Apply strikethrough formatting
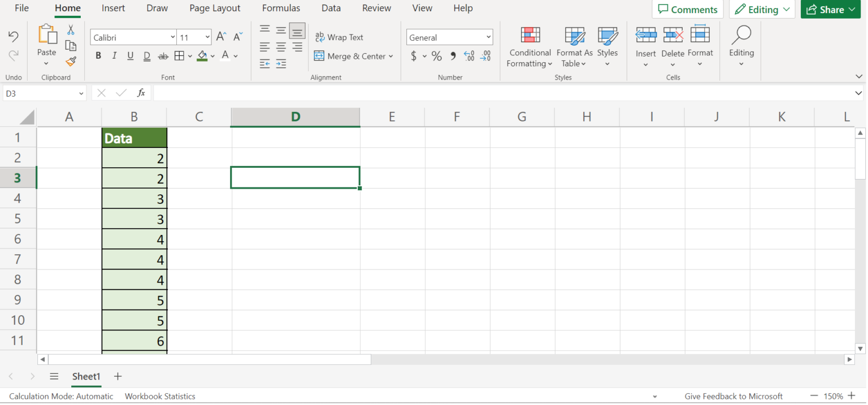This screenshot has width=868, height=405. (163, 55)
